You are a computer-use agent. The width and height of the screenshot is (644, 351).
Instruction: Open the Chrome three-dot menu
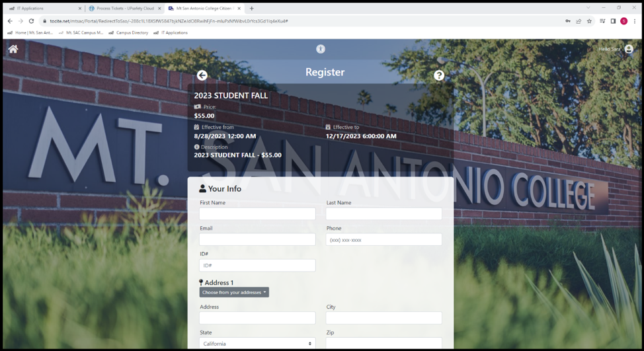(x=635, y=21)
